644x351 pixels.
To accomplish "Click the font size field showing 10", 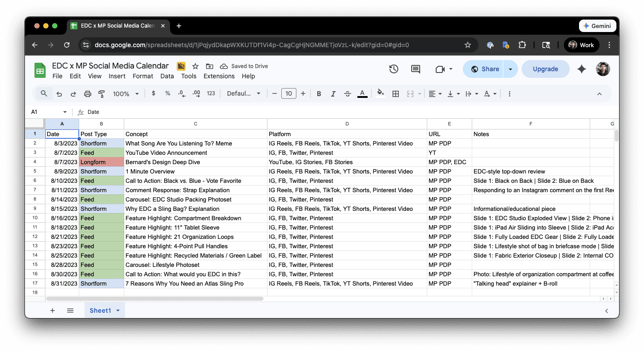I will [289, 93].
